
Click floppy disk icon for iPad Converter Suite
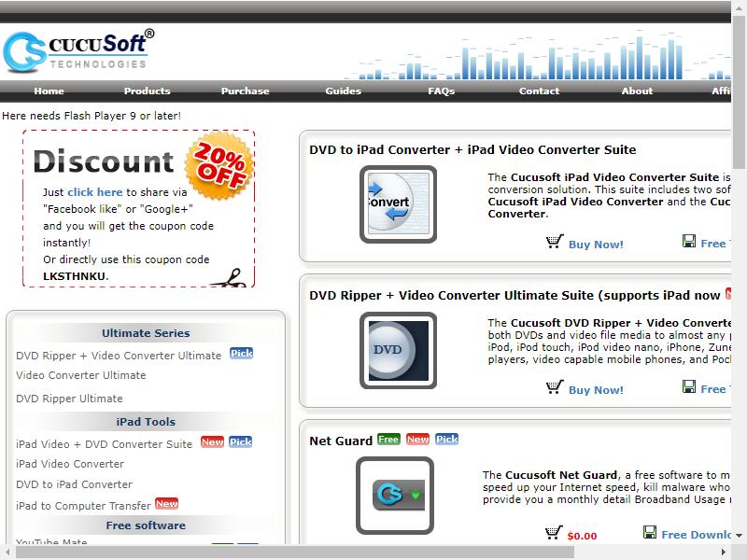click(689, 241)
